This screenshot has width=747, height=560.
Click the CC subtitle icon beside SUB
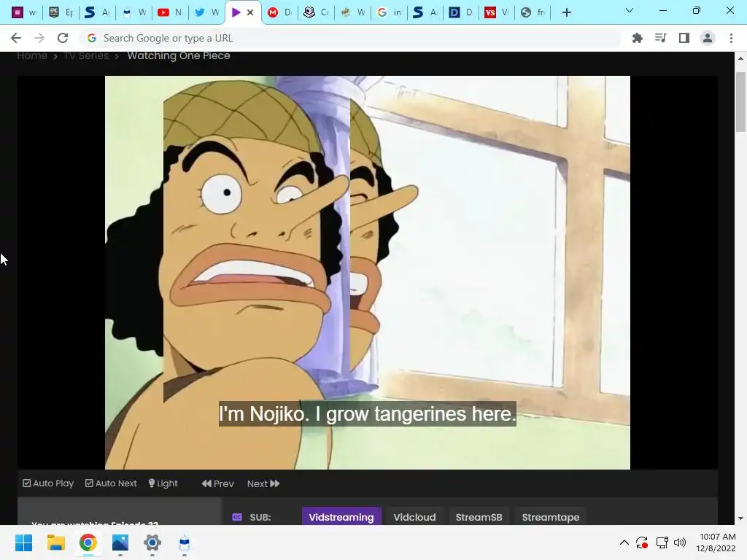[x=237, y=517]
